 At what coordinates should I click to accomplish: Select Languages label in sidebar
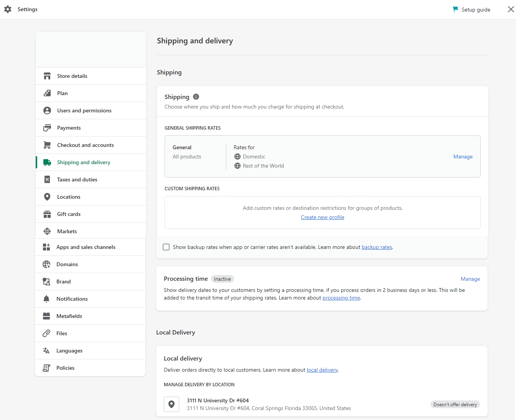pyautogui.click(x=69, y=351)
